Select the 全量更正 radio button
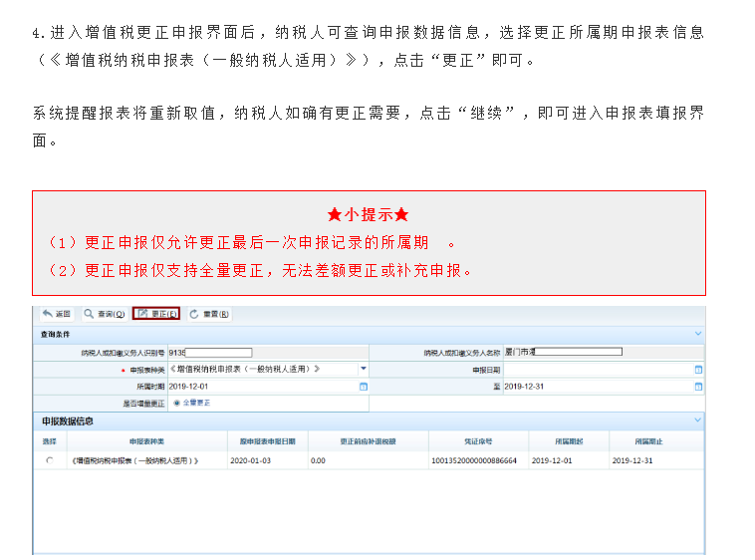Image resolution: width=755 pixels, height=560 pixels. coord(176,403)
